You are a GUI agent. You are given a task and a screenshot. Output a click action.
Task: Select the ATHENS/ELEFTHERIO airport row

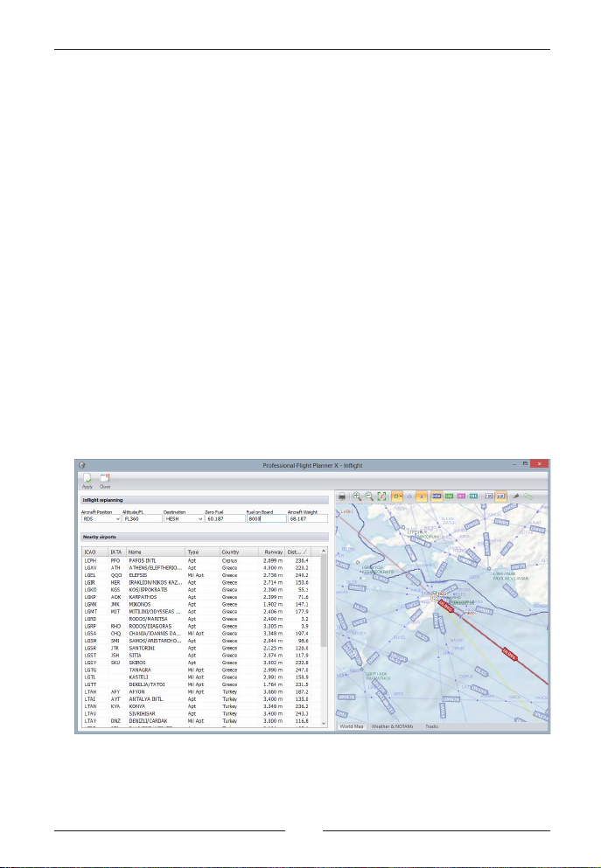[201, 568]
